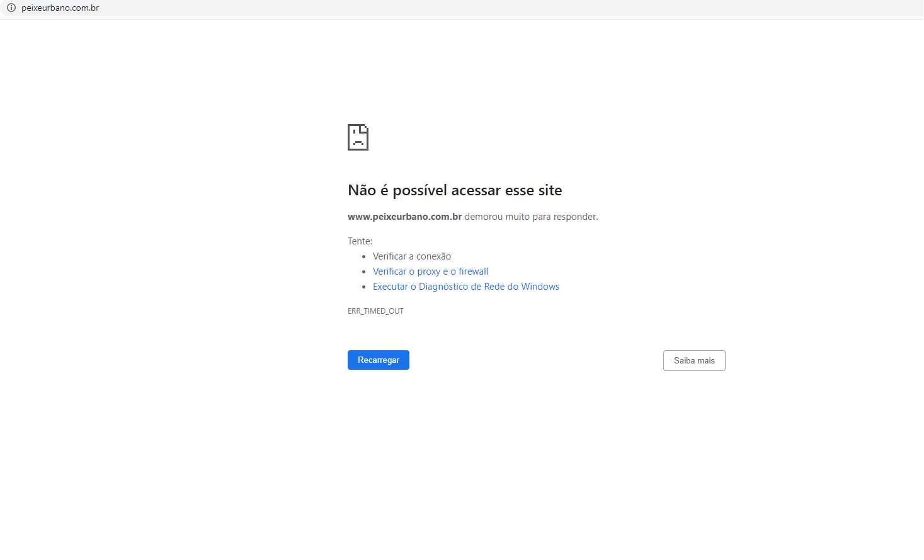
Task: Click the bullet beside the Diagnóstico link
Action: [x=364, y=287]
